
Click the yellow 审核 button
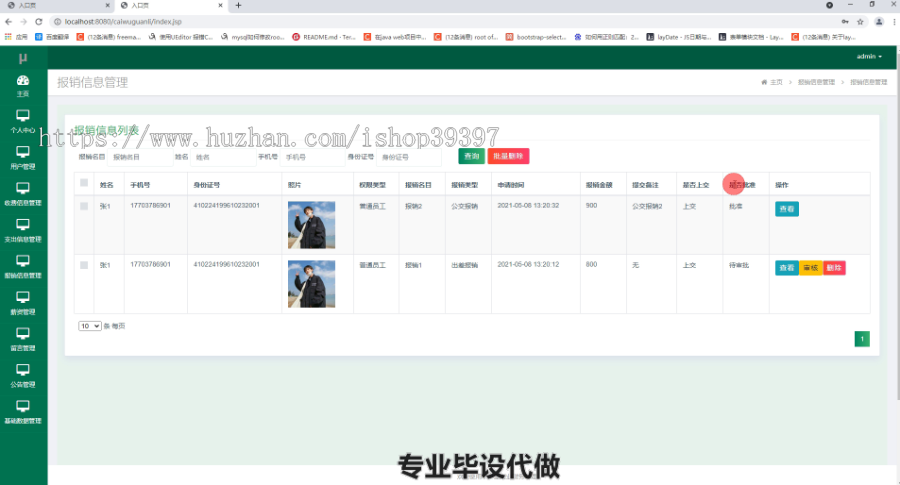pyautogui.click(x=810, y=268)
